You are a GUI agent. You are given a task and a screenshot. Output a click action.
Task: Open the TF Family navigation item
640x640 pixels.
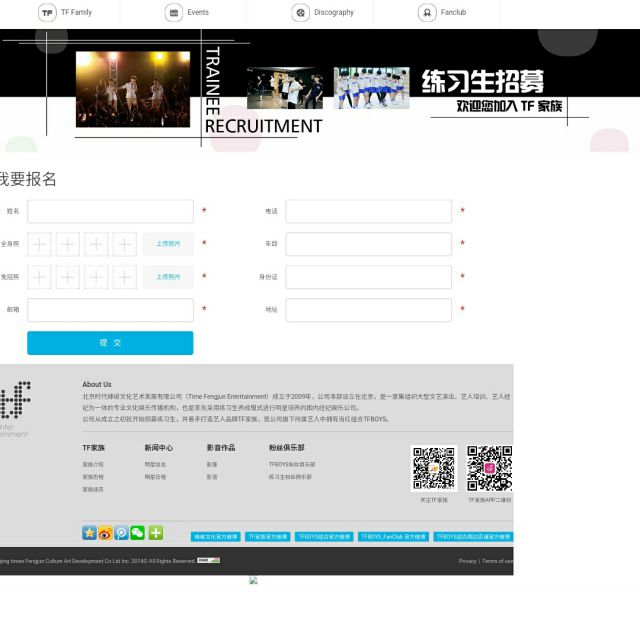[x=65, y=13]
